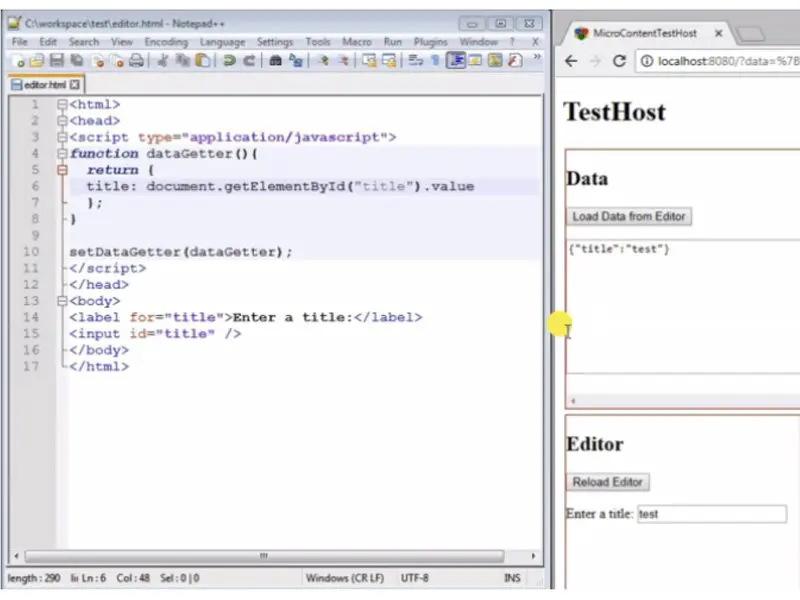Click the Cut scissors toolbar icon
Image resolution: width=800 pixels, height=600 pixels.
click(163, 61)
